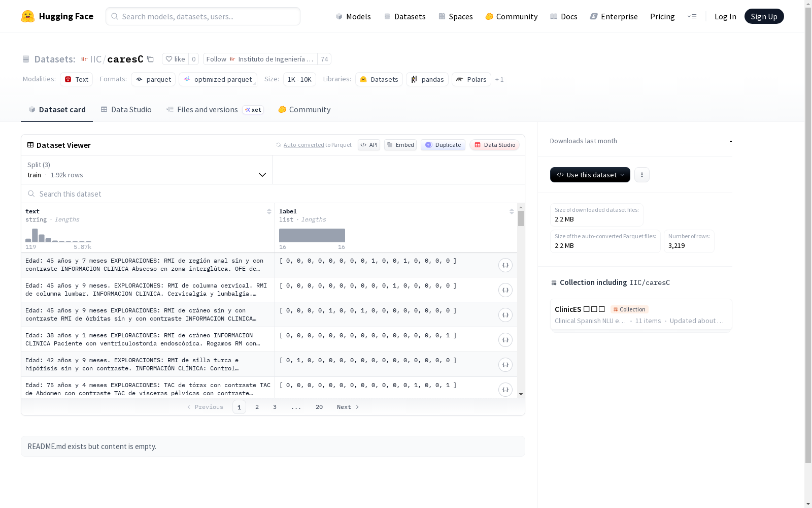Screen dimensions: 812x508
Task: Follow Instituto de Ingeniería organization
Action: (260, 59)
